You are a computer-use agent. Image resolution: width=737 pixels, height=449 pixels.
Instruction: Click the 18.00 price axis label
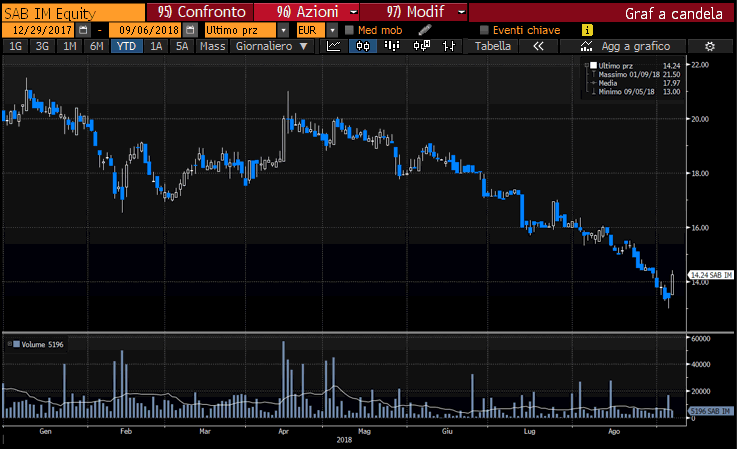700,173
